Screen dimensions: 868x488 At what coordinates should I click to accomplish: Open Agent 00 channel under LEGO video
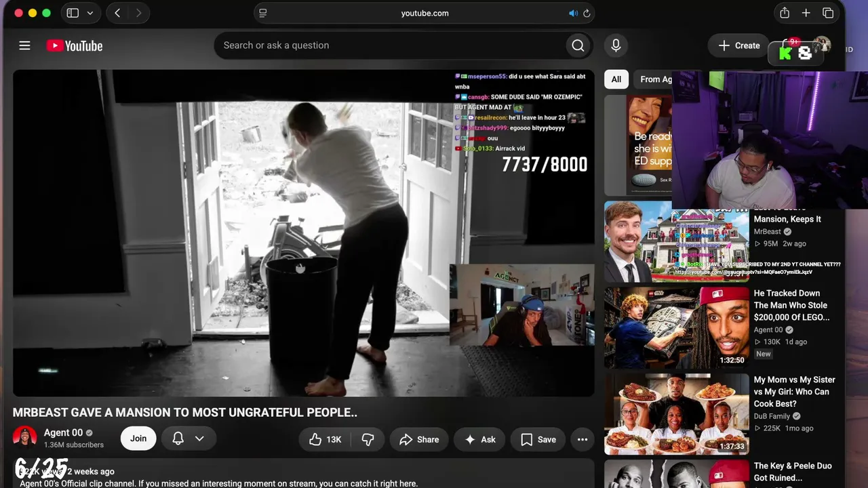coord(768,330)
